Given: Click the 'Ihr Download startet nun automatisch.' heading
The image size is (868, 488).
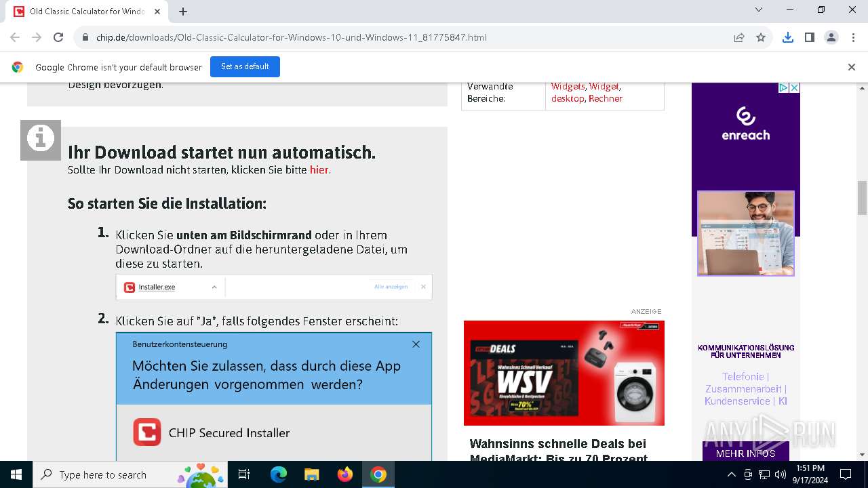Looking at the screenshot, I should click(222, 152).
